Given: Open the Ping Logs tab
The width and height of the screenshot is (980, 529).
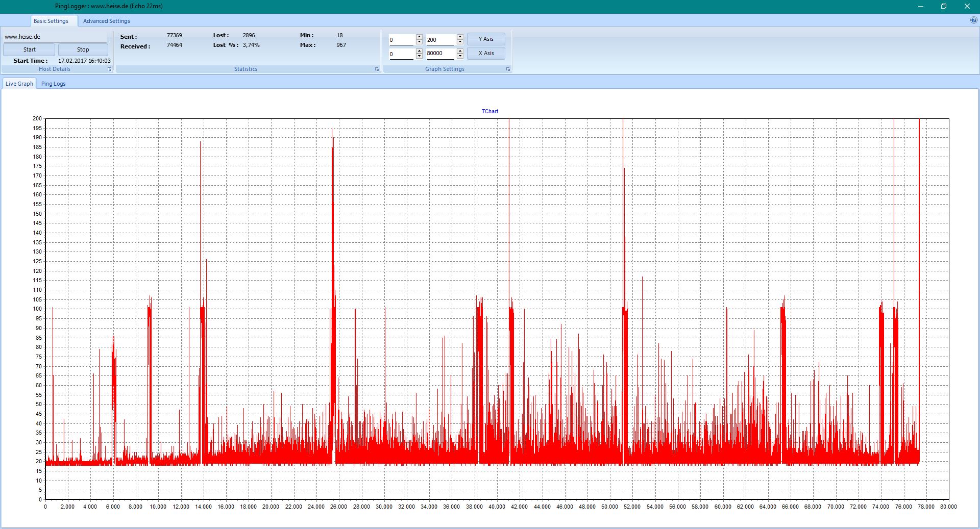Looking at the screenshot, I should [53, 84].
